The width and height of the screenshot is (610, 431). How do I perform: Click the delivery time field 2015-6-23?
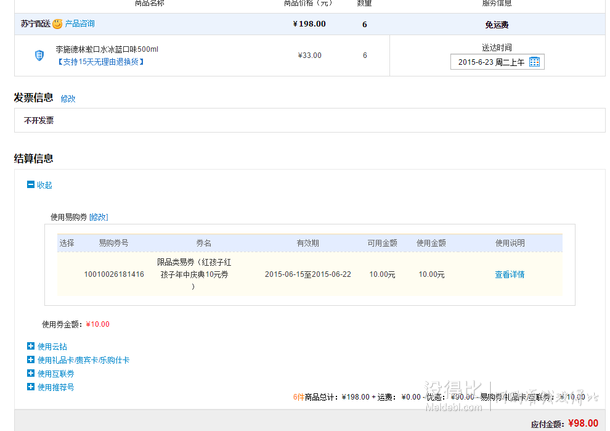pyautogui.click(x=490, y=62)
